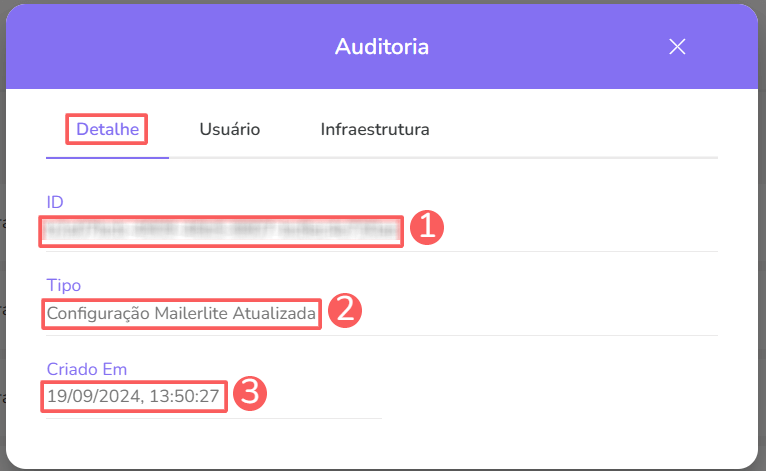This screenshot has width=766, height=471.
Task: Click the dimmed backdrop left of the dialog
Action: click(x=2, y=300)
